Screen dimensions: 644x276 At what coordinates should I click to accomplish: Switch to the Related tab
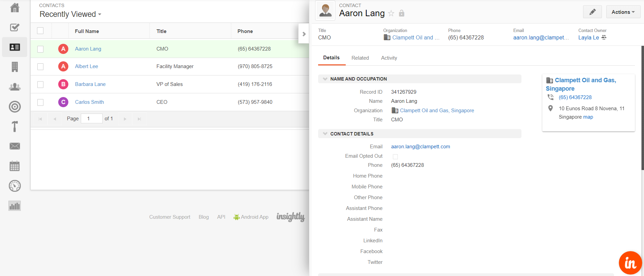pos(360,58)
